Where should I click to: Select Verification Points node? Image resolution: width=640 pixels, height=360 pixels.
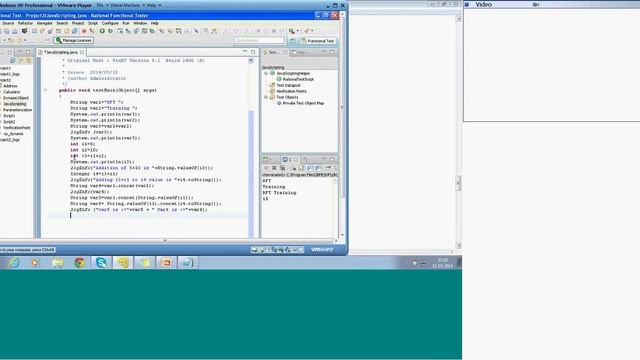tap(291, 91)
